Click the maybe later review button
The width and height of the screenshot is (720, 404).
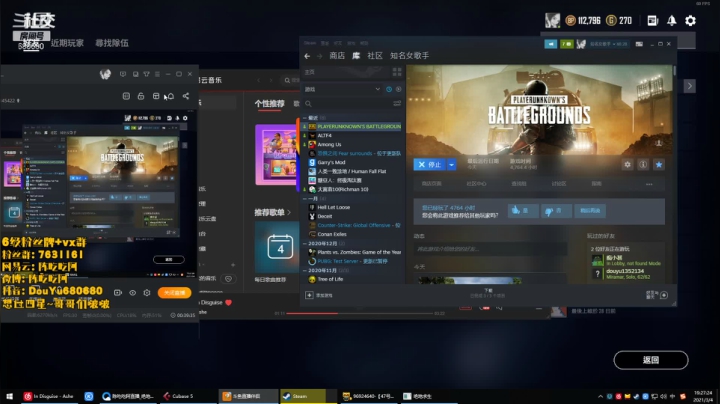(x=590, y=211)
